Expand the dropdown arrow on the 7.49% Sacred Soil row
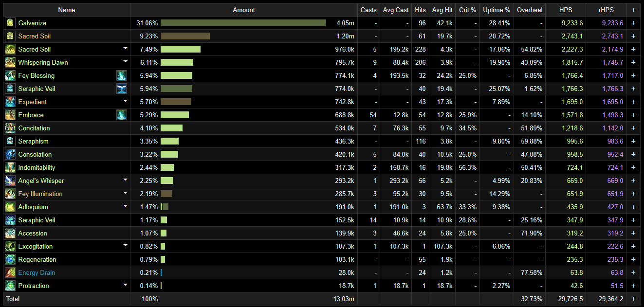Screen dimensions: 644x307 [x=125, y=48]
